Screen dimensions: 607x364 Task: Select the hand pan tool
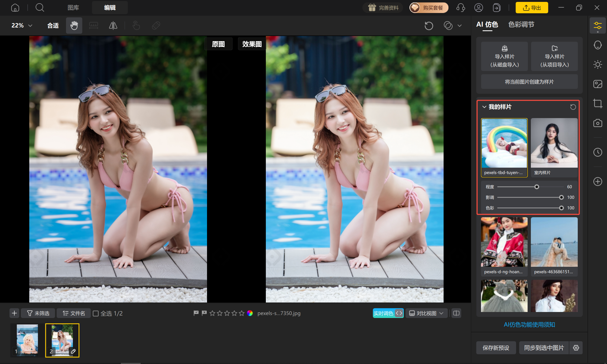click(74, 25)
